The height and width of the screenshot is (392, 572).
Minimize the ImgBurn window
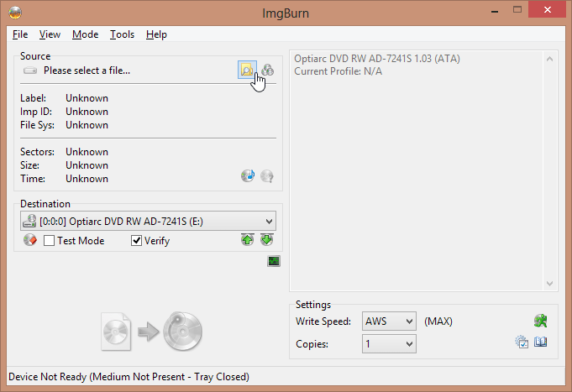[x=495, y=11]
